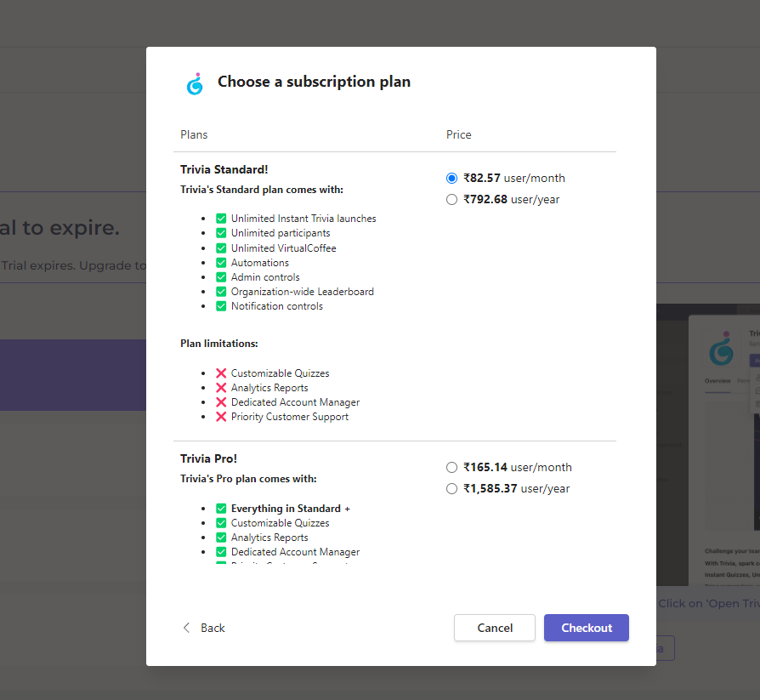Click the Price column header
The height and width of the screenshot is (700, 760).
point(458,134)
